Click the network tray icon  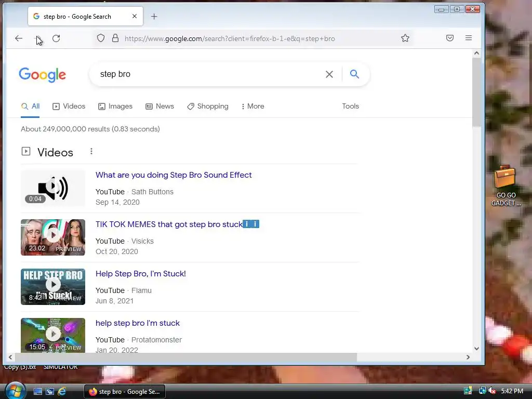pos(482,391)
